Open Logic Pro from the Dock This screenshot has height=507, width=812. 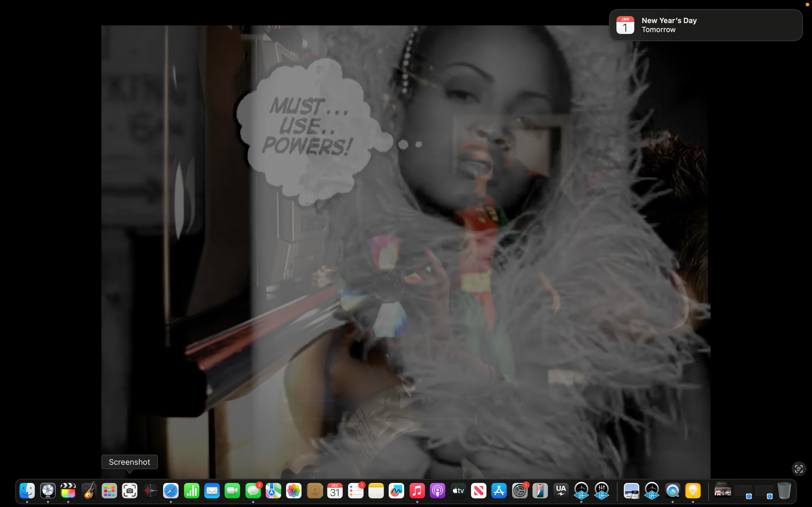(48, 491)
